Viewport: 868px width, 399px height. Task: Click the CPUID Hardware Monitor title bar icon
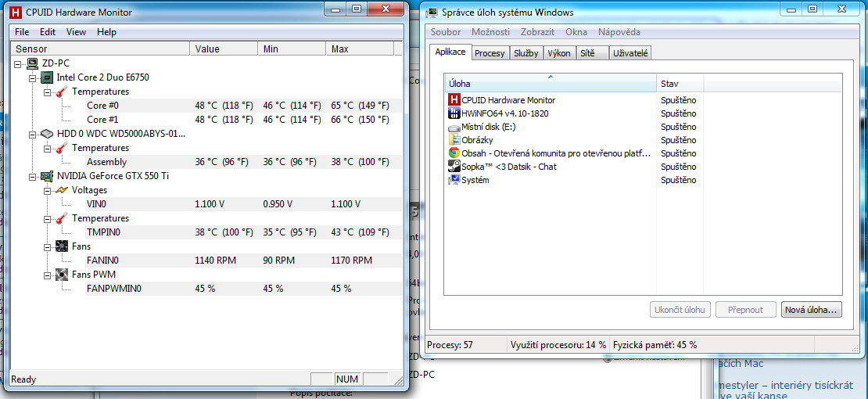point(17,12)
